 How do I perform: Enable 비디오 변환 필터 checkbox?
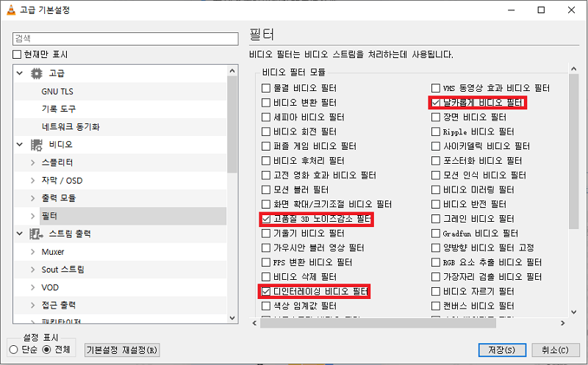click(x=266, y=103)
